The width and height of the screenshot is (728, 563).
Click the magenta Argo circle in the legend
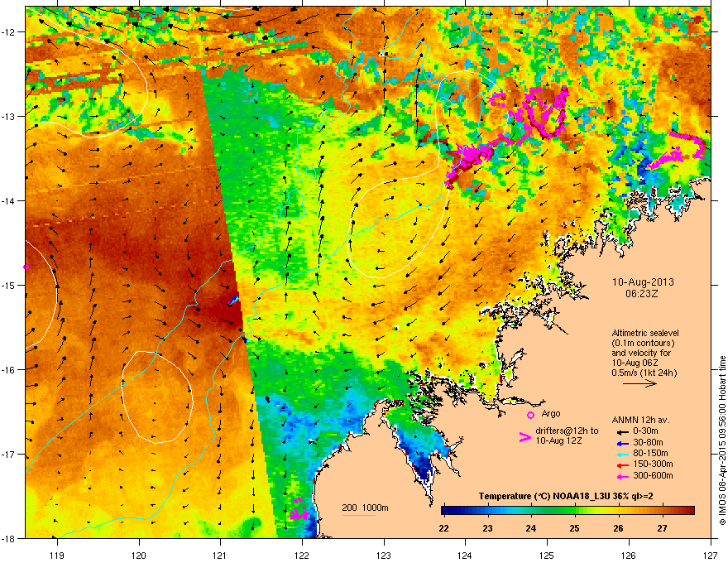530,415
